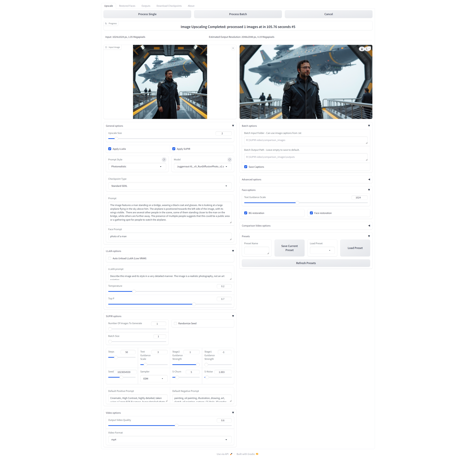Switch to the Restored Faces tab
The image size is (476, 459).
point(127,6)
